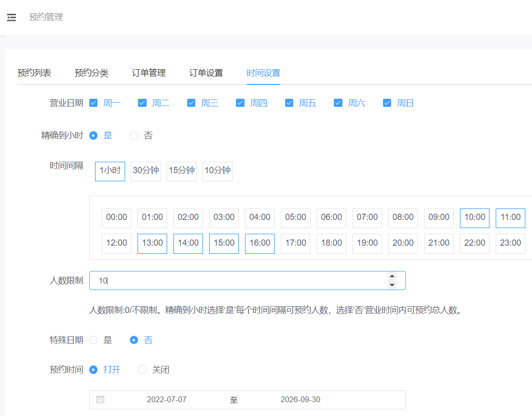Increase 人数限制 value with up arrow
Screen dimensions: 532x416
point(392,276)
